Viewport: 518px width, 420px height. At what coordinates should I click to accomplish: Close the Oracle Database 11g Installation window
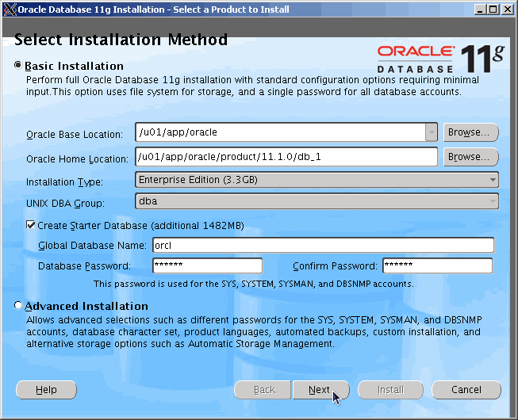point(507,10)
